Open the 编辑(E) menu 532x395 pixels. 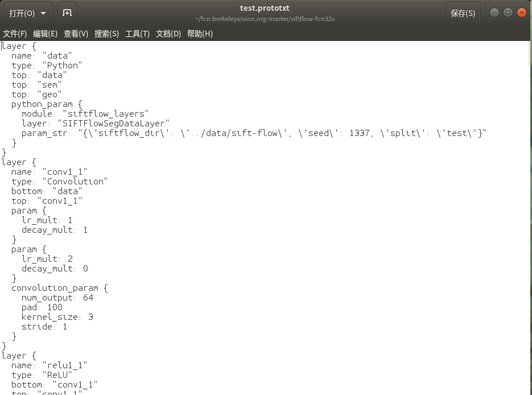[x=45, y=34]
